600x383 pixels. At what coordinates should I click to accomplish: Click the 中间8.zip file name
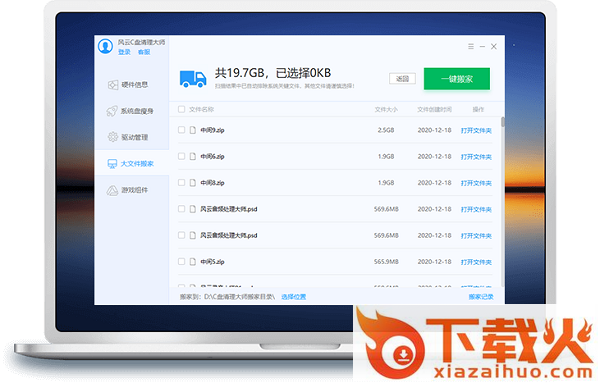[x=212, y=183]
